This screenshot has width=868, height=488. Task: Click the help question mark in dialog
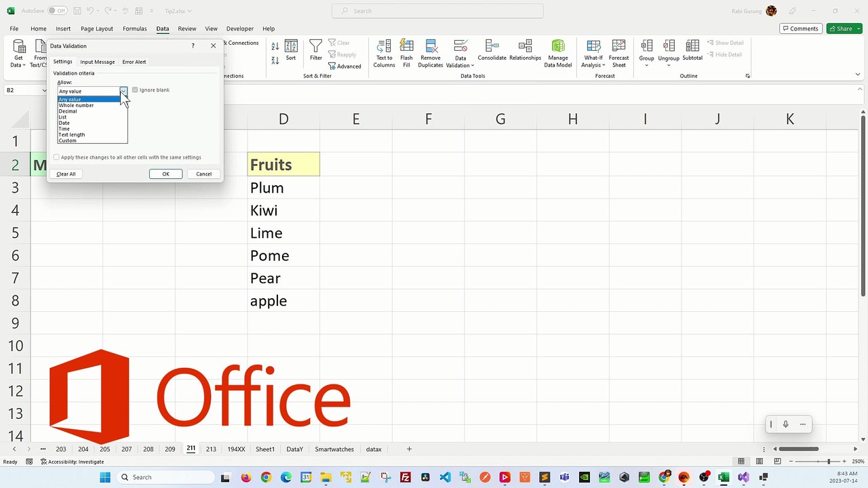point(193,45)
